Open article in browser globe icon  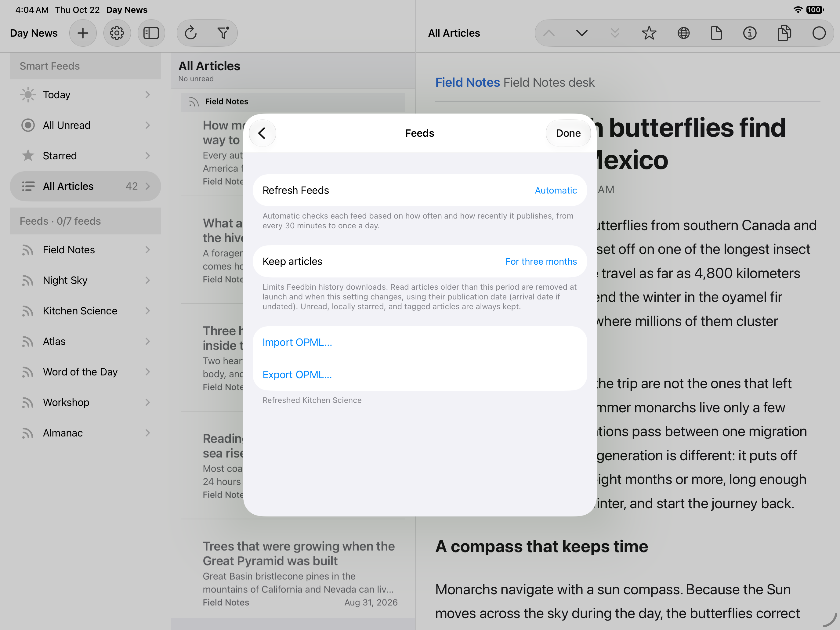[x=683, y=33]
